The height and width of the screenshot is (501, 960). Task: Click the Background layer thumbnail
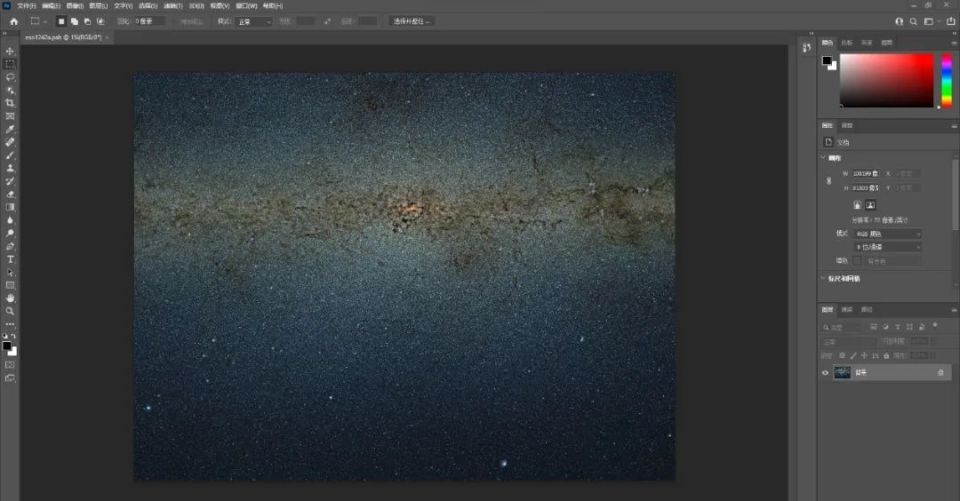pyautogui.click(x=842, y=373)
